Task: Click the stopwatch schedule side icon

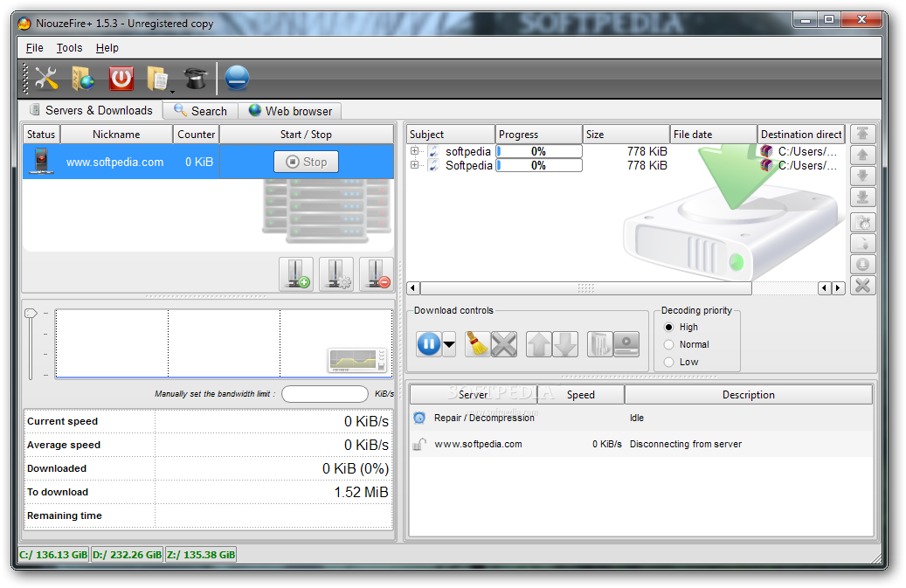Action: point(862,223)
